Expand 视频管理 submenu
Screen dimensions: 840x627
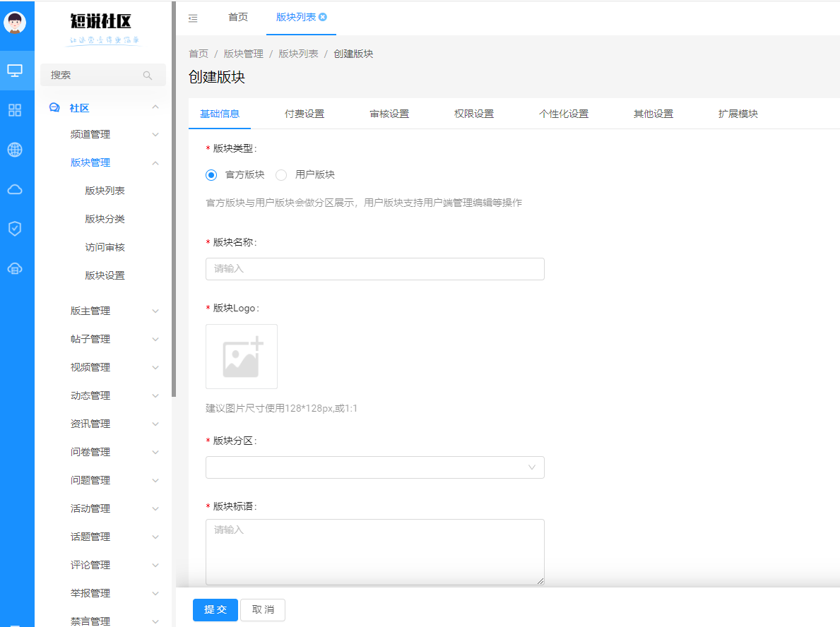(155, 367)
